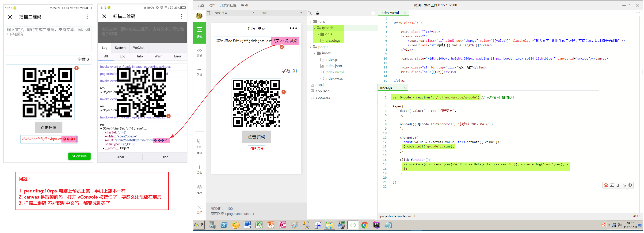The image size is (644, 233).
Task: Open the 编辑 (edit) sidebar panel
Action: pos(199,33)
